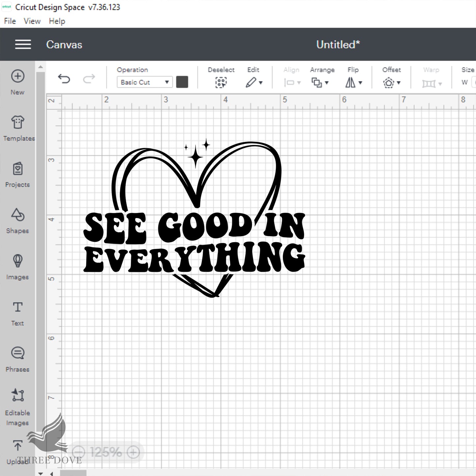Viewport: 476px width, 476px height.
Task: Click the Offset icon
Action: coord(389,82)
